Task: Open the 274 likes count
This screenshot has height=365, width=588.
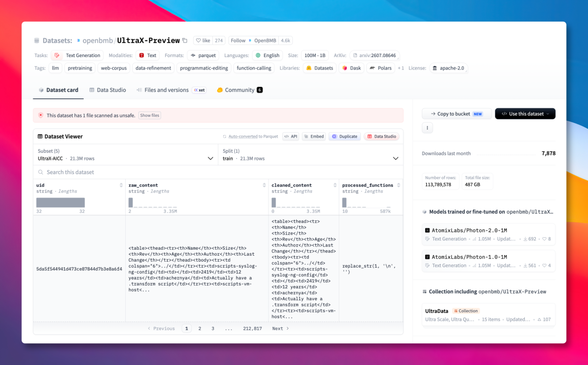Action: coord(219,40)
